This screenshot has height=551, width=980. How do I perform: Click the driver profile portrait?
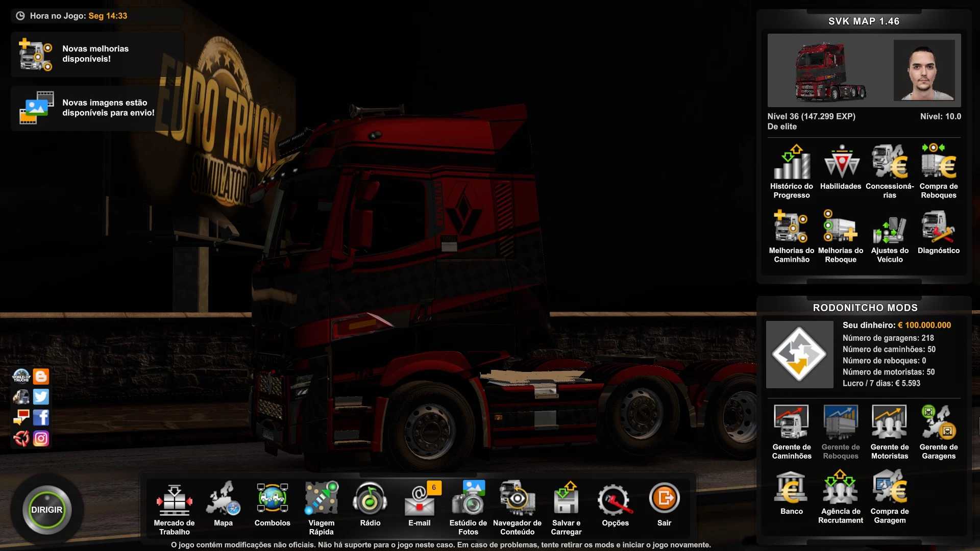924,70
